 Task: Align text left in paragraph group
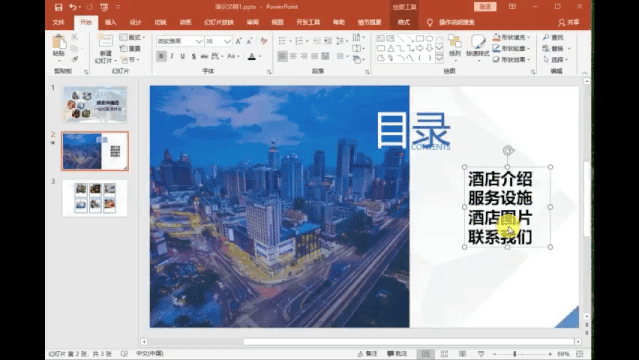point(282,56)
